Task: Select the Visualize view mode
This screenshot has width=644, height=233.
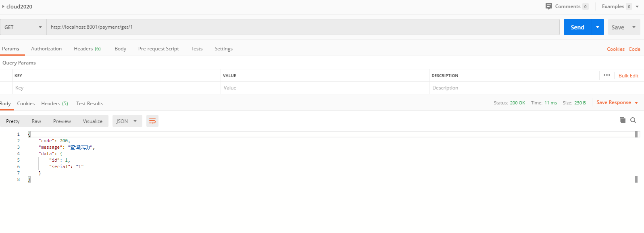Action: (x=92, y=121)
